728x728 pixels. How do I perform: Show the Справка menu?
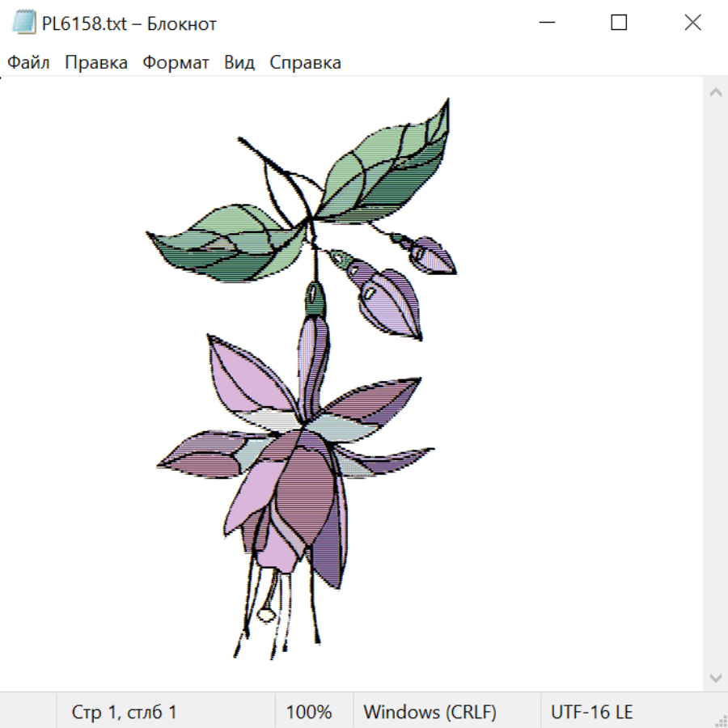305,62
